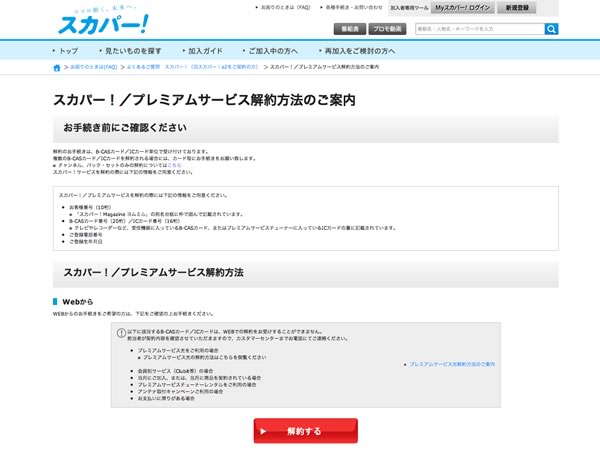Click the blue search magnifier button
Image resolution: width=600 pixels, height=450 pixels.
coord(551,29)
